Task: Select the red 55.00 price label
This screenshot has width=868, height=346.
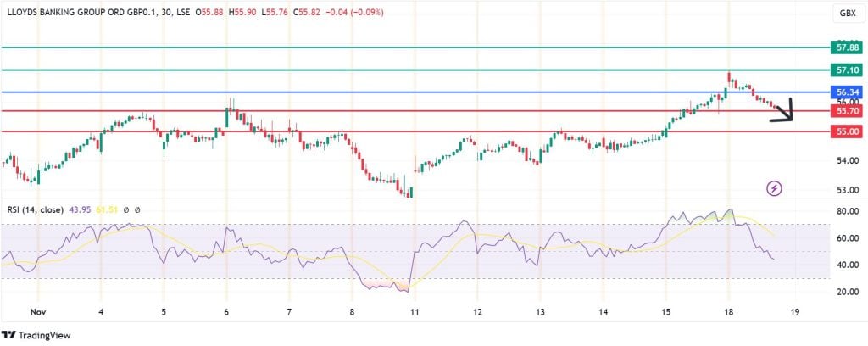Action: pyautogui.click(x=848, y=131)
